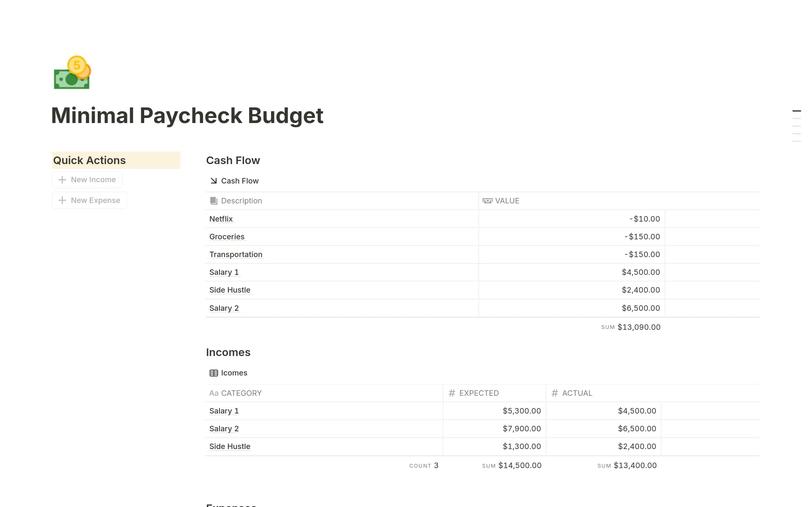Click the Aa icon in CATEGORY header
The height and width of the screenshot is (507, 812).
click(214, 393)
